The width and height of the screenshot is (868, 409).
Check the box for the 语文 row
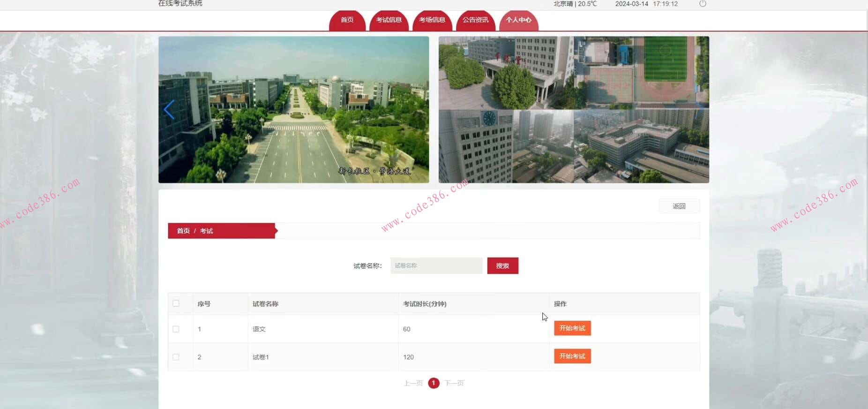pyautogui.click(x=176, y=329)
